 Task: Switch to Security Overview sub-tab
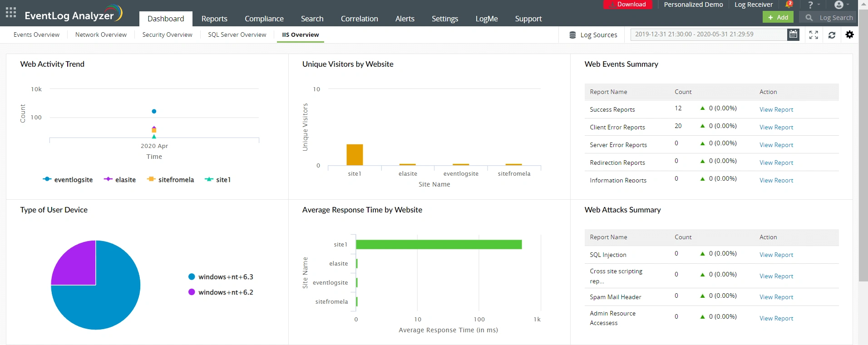[x=167, y=34]
